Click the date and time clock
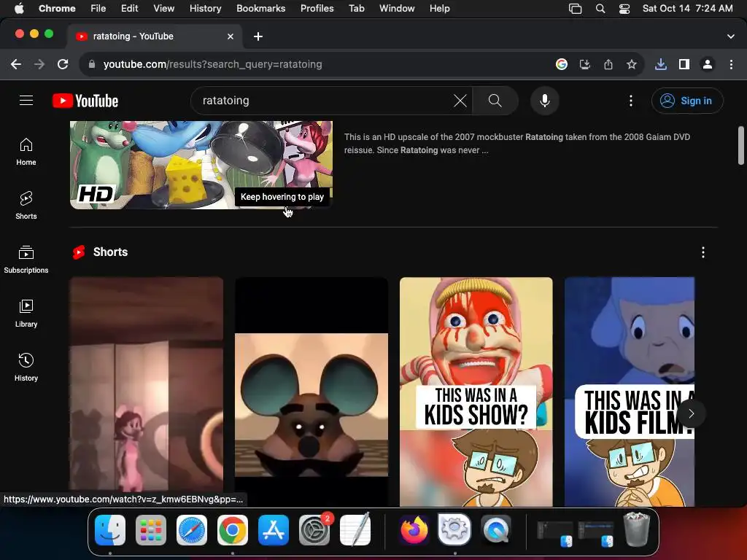Screen dimensions: 747x560 coord(687,9)
